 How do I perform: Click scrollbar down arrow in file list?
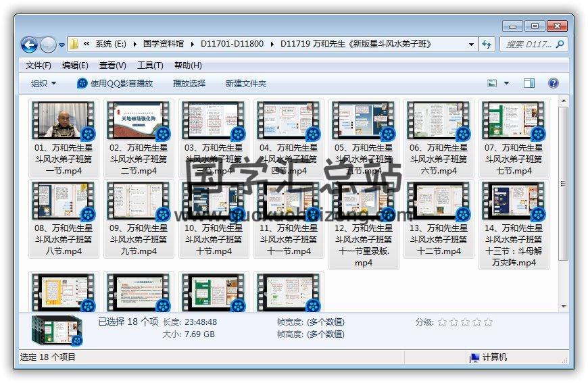pyautogui.click(x=563, y=307)
